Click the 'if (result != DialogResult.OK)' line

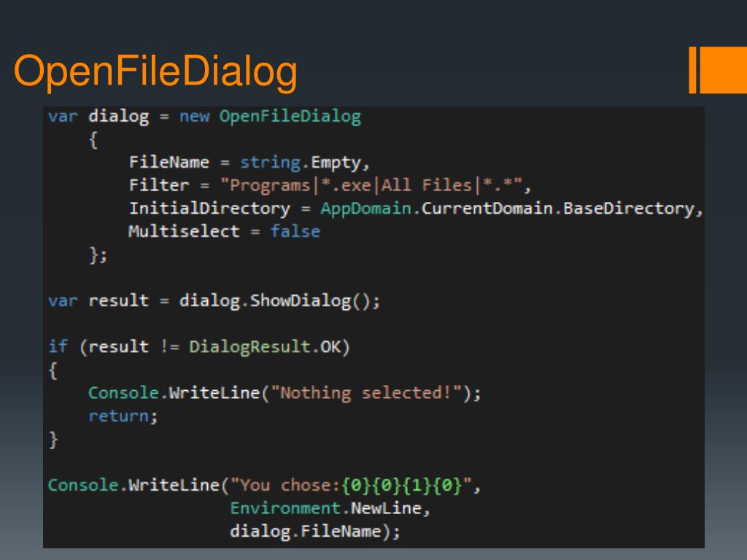[199, 346]
